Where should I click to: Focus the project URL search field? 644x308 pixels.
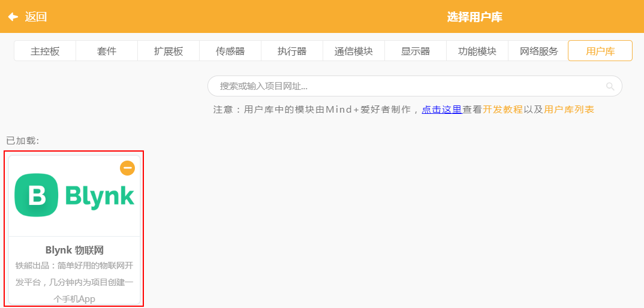[x=415, y=86]
